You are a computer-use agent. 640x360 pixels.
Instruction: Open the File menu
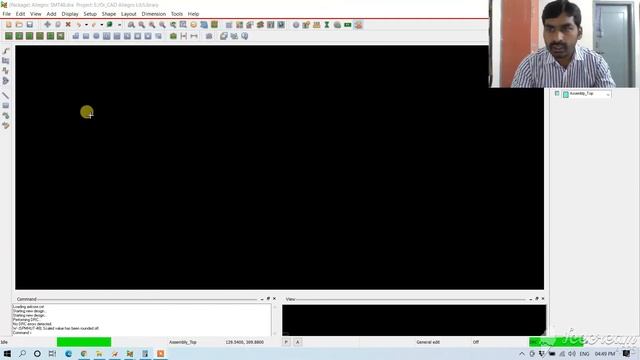click(x=7, y=14)
